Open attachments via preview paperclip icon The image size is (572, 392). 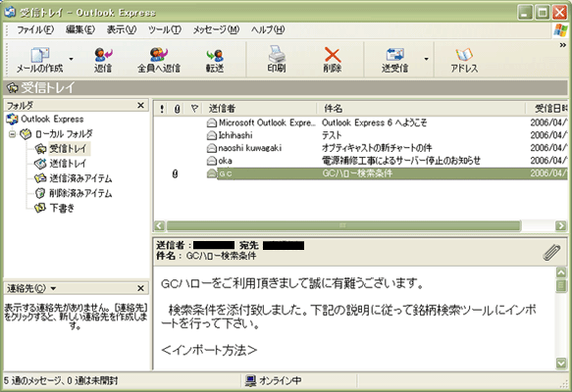(x=551, y=252)
